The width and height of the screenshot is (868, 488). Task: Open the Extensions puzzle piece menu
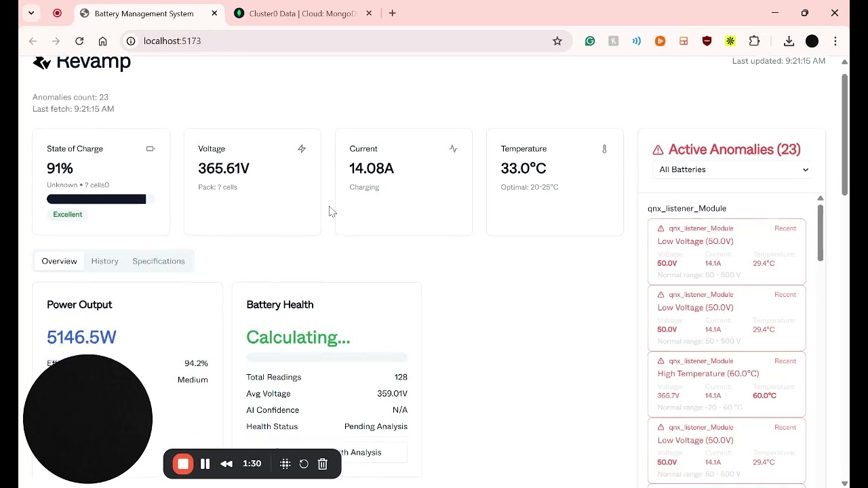coord(754,41)
